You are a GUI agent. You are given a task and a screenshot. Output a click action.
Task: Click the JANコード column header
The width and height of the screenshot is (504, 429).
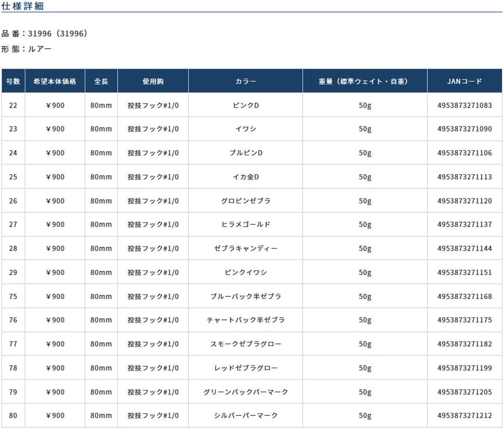point(465,81)
